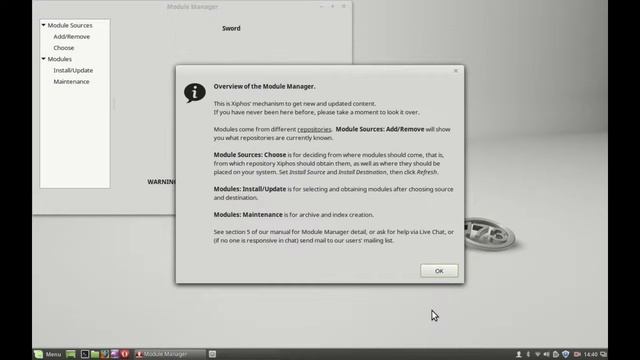The height and width of the screenshot is (360, 640).
Task: Click the red screen recorder tray icon
Action: point(577,354)
